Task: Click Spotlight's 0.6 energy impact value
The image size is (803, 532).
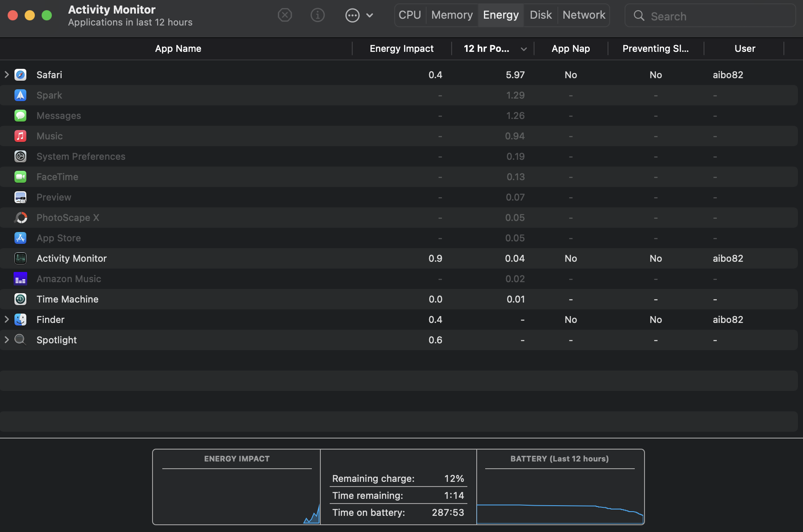Action: pos(435,340)
